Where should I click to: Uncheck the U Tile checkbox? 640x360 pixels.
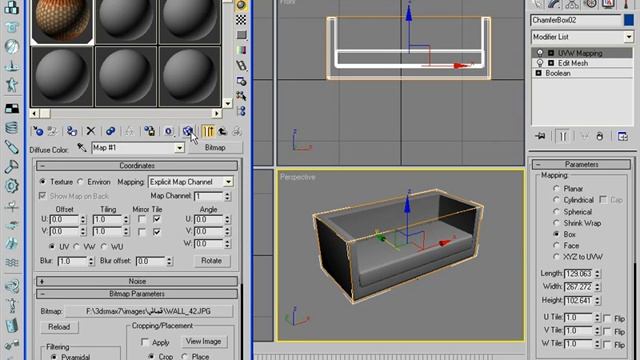coord(157,219)
